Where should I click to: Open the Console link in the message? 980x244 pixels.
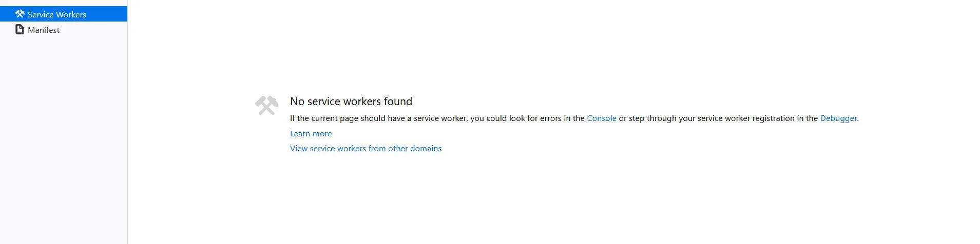(602, 118)
